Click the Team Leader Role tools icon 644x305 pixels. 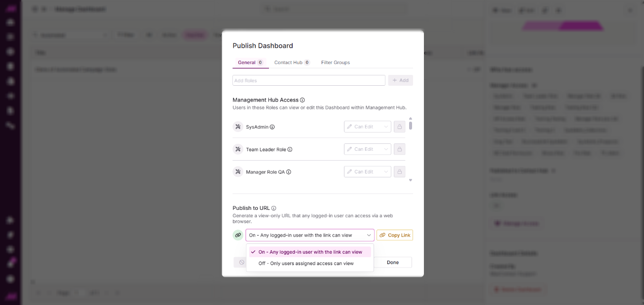238,149
